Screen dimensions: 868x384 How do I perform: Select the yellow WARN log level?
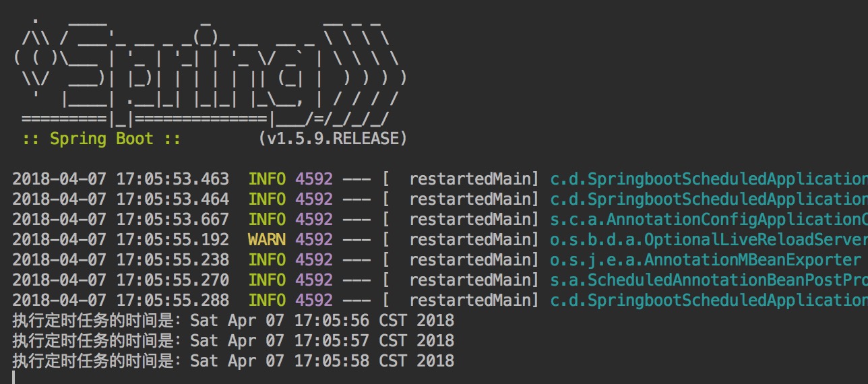click(x=267, y=240)
